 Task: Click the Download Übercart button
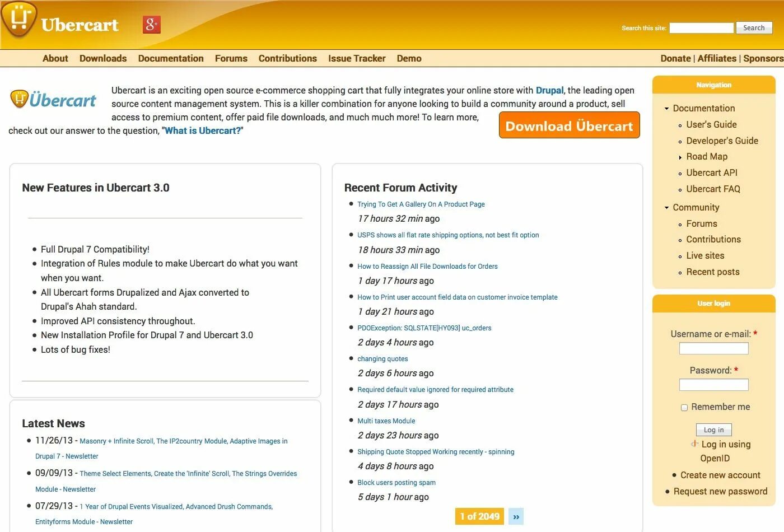coord(570,125)
